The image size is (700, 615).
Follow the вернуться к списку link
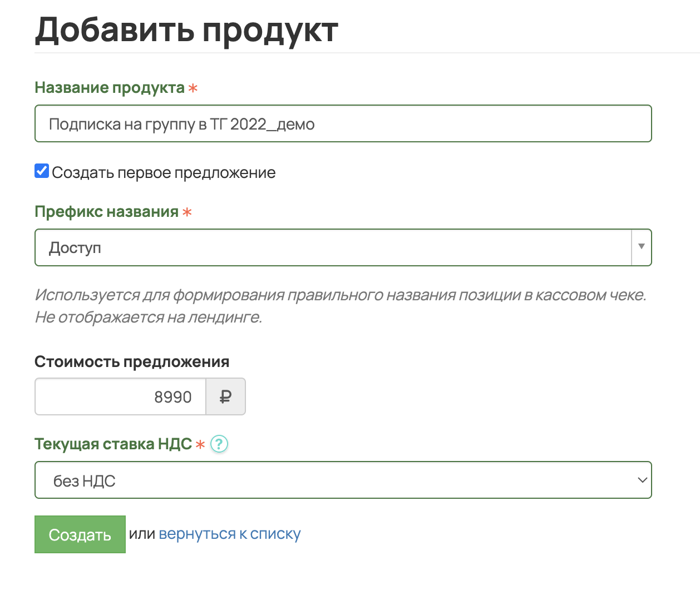click(x=229, y=534)
